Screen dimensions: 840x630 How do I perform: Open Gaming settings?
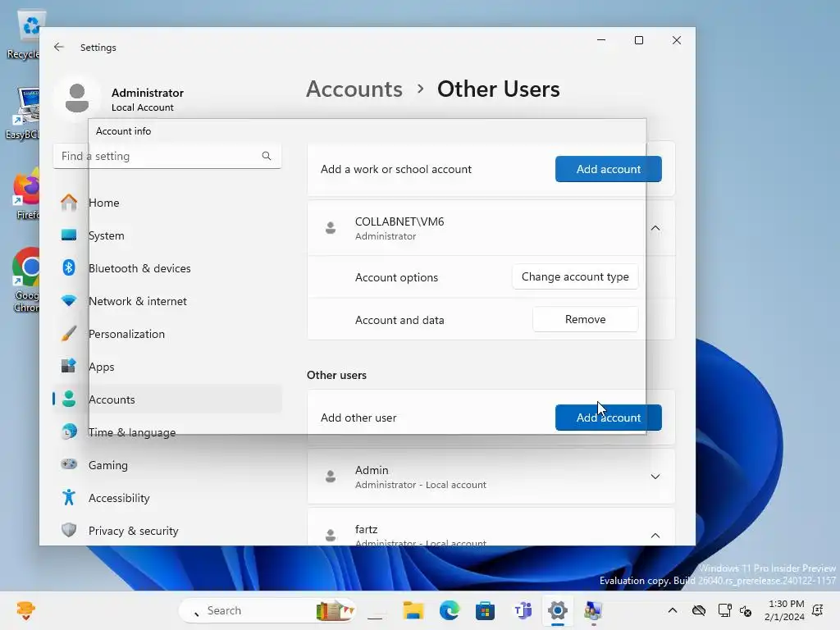(167, 465)
